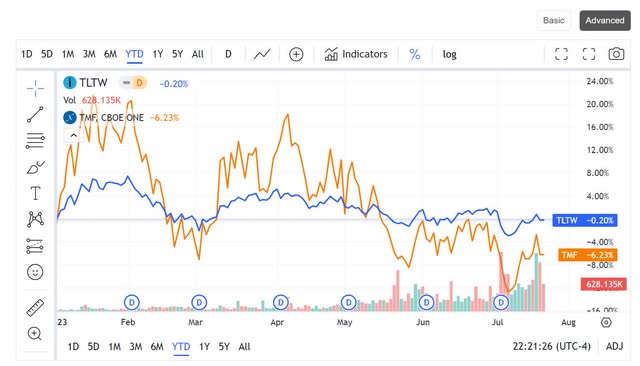Select 1Y range in bottom bar
640x366 pixels.
click(204, 347)
